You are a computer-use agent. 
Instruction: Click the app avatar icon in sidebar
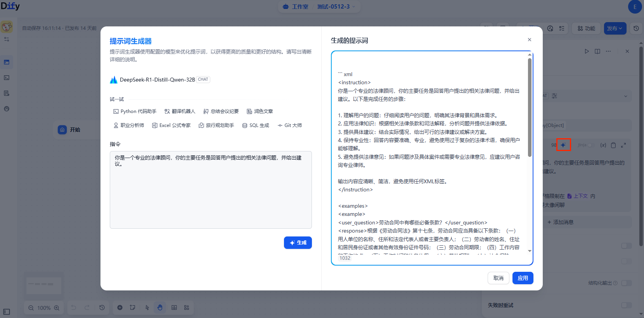(x=7, y=27)
